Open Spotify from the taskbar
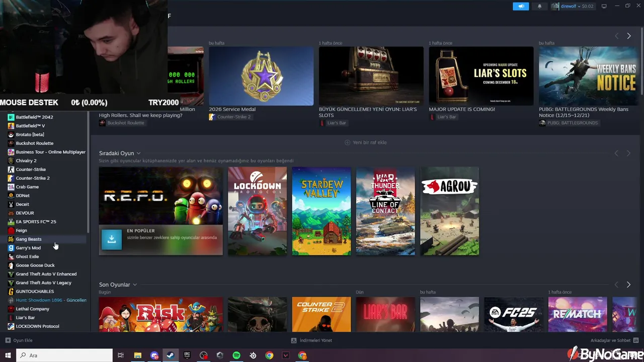Viewport: 644px width, 362px height. coord(236,355)
